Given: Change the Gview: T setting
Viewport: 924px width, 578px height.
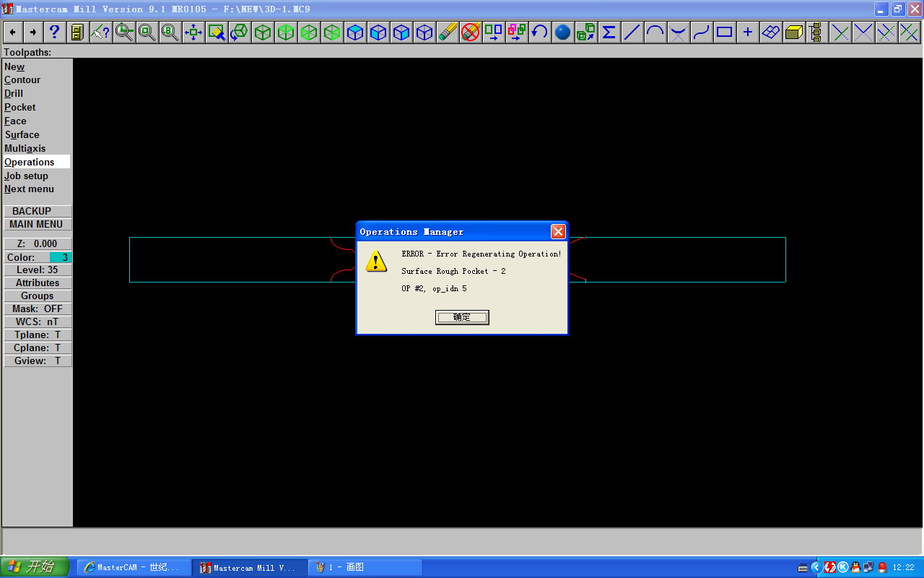Looking at the screenshot, I should 38,361.
